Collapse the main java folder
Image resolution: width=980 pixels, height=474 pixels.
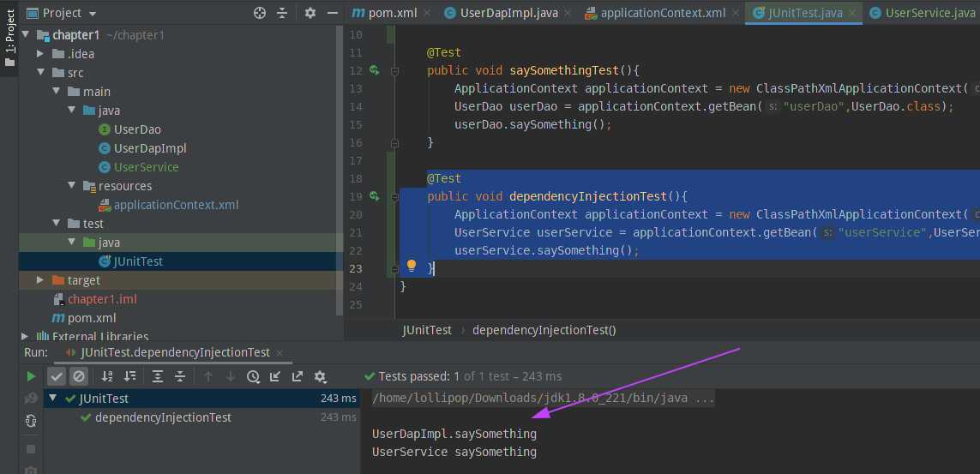(71, 111)
